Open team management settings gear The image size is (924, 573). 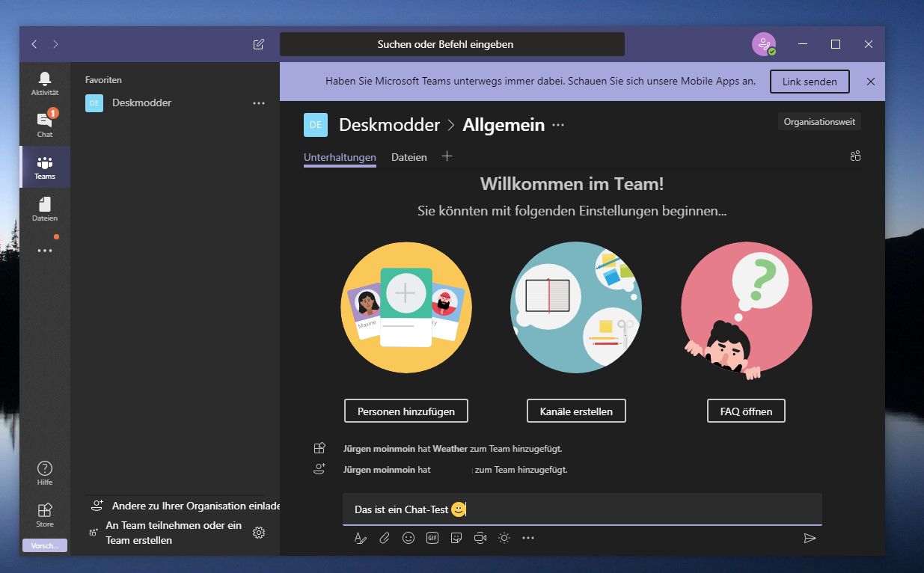point(259,533)
